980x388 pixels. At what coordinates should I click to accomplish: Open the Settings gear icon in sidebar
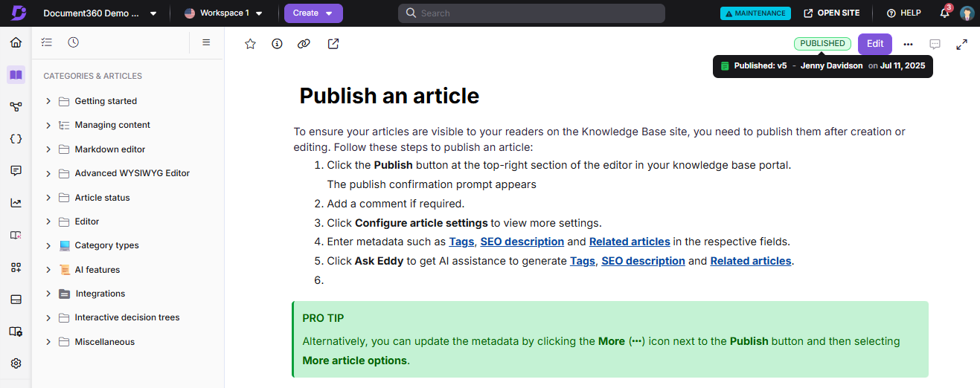[x=16, y=363]
